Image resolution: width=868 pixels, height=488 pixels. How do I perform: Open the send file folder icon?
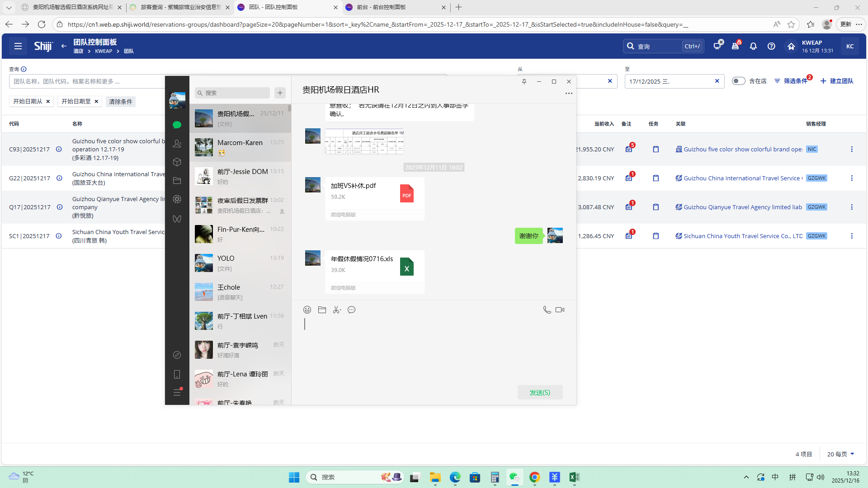[322, 310]
